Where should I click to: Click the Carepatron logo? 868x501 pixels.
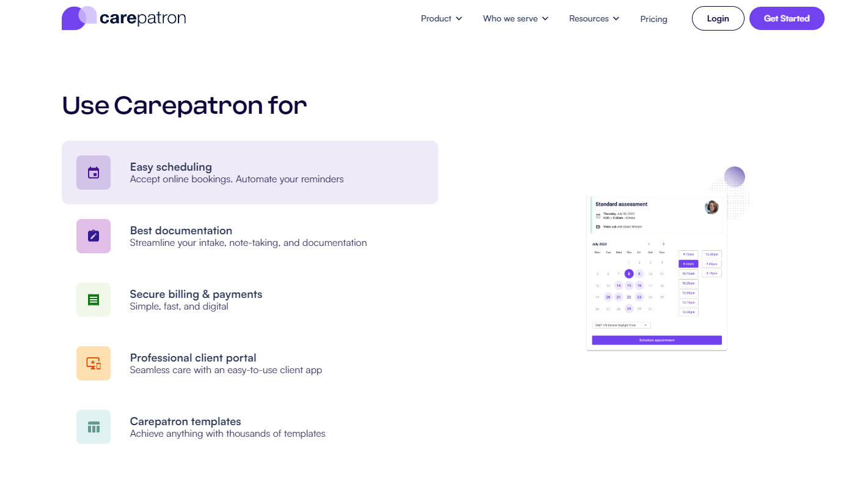click(123, 18)
